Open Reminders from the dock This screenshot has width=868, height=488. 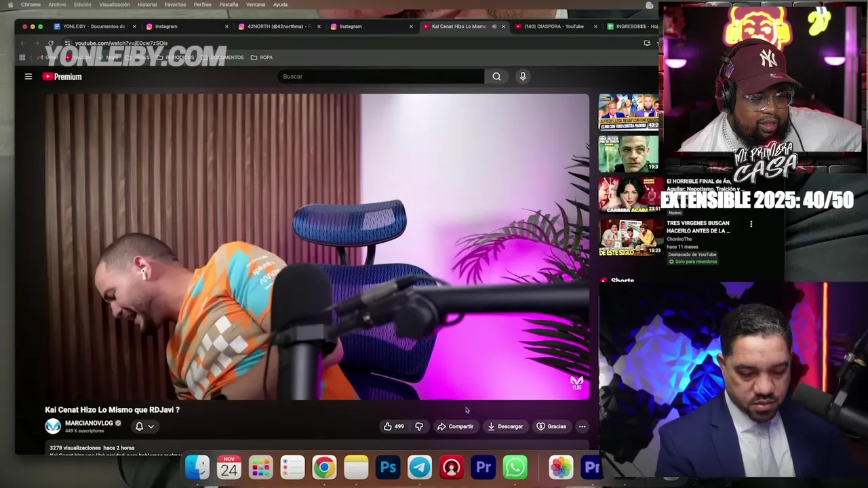coord(293,467)
